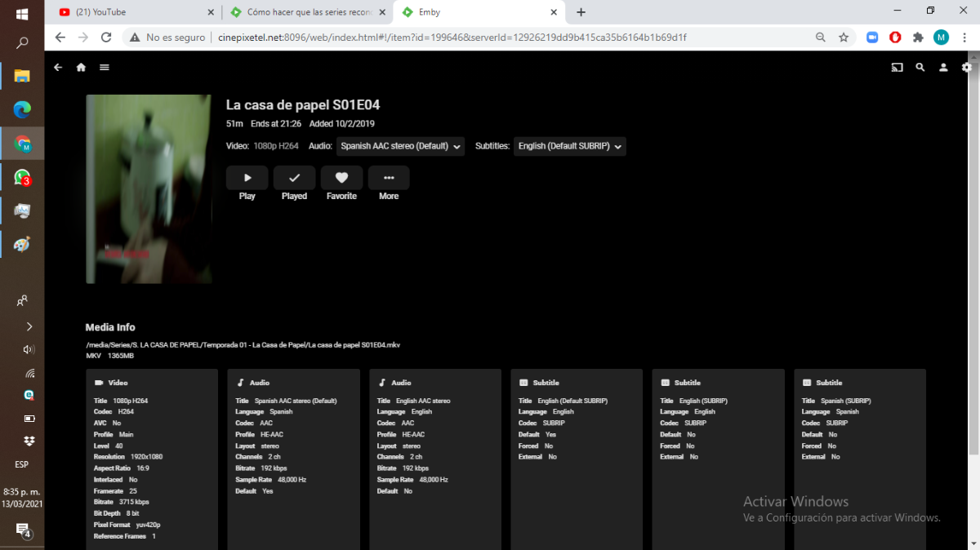980x550 pixels.
Task: Bookmark this page with the star icon
Action: pos(844,38)
